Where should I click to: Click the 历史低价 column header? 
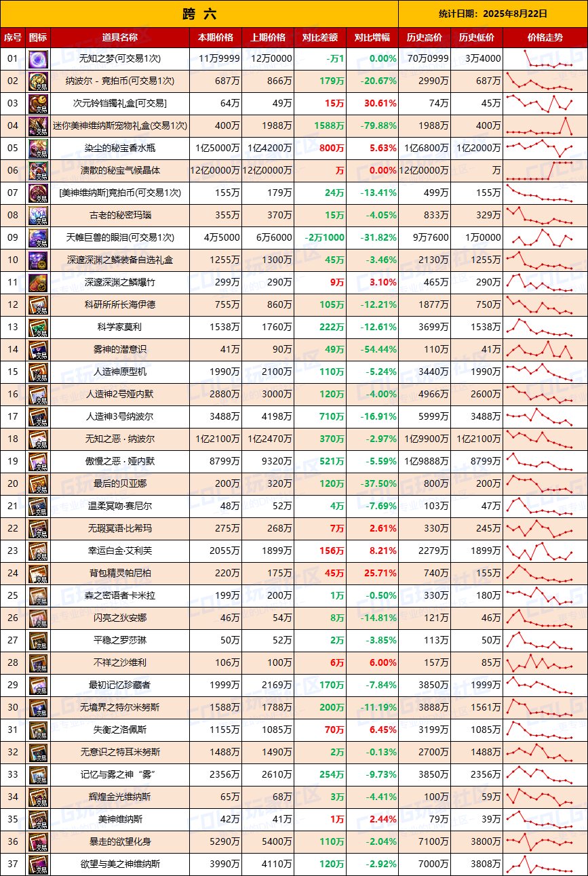click(x=477, y=38)
